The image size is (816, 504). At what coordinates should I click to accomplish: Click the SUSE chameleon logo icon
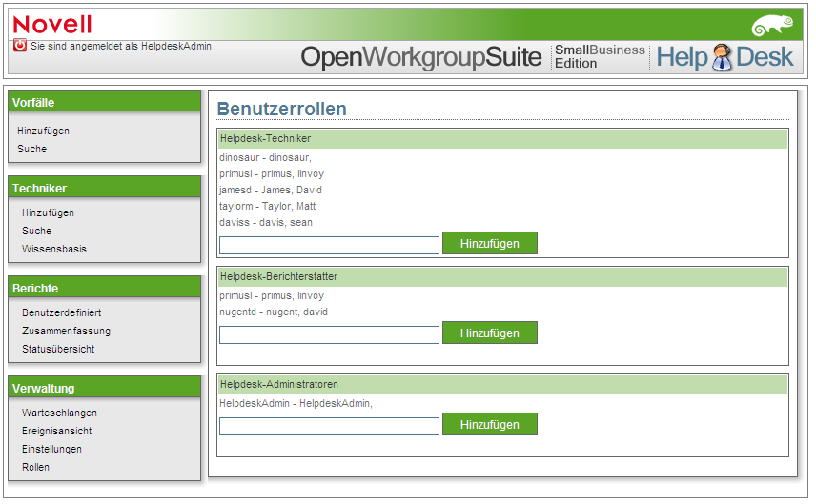[772, 25]
